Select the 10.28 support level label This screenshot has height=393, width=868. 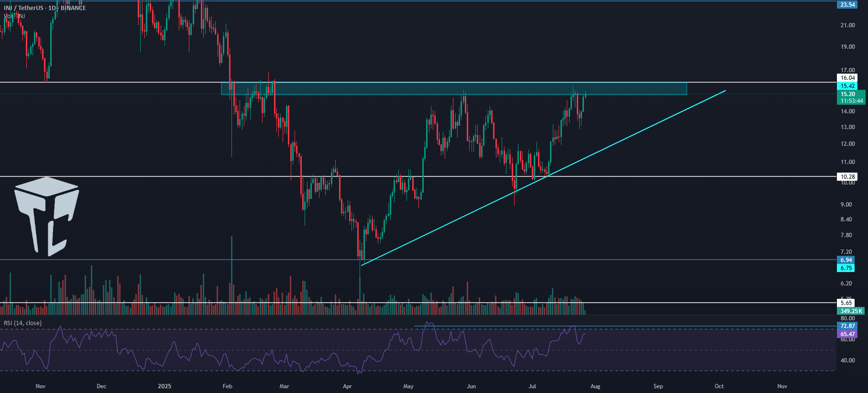(847, 177)
